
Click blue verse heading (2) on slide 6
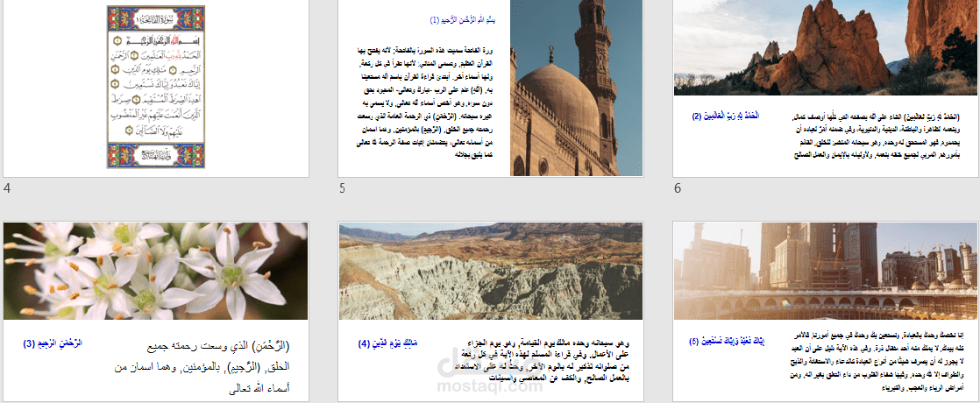725,116
